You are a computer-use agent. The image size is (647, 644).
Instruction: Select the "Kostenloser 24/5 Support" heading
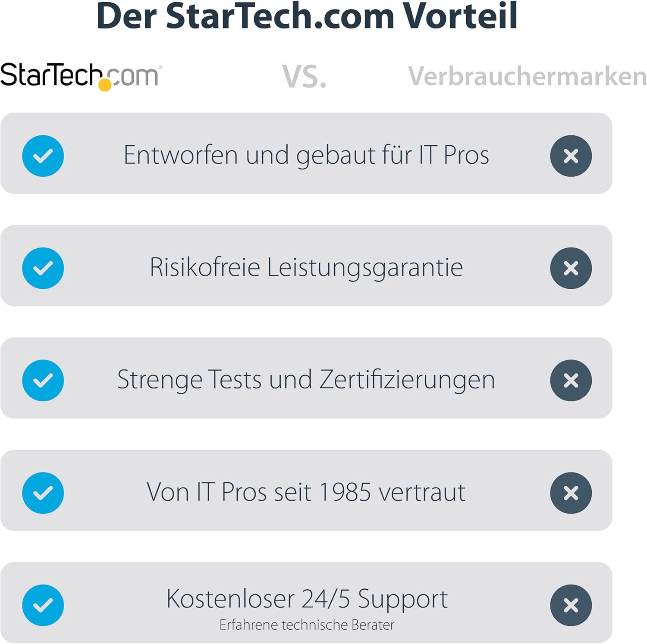[307, 598]
